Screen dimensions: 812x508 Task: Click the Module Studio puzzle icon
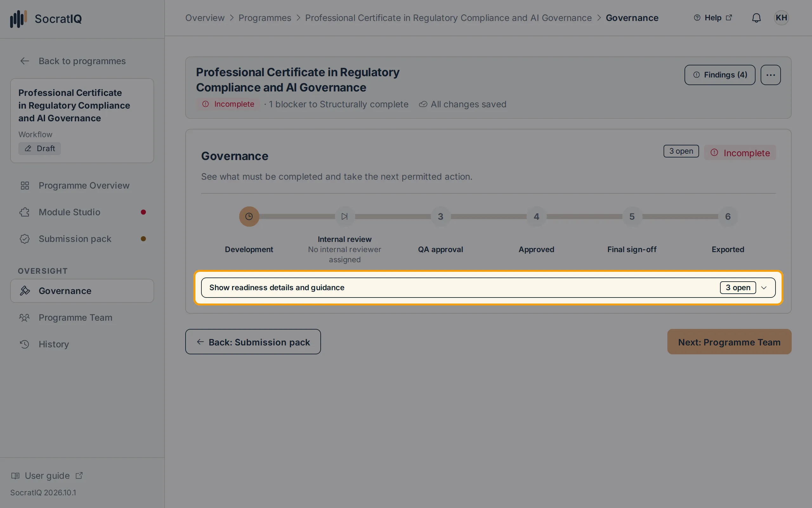pyautogui.click(x=25, y=212)
